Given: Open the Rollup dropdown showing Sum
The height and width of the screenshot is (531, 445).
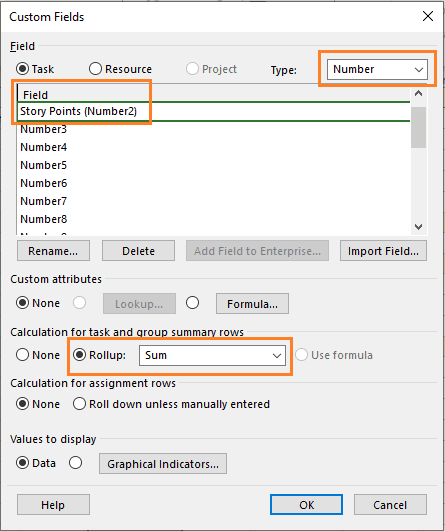Looking at the screenshot, I should 212,355.
